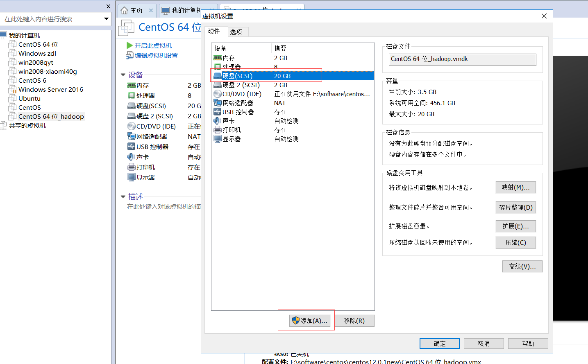Click USB 控制器 icon in VM summary panel
Image resolution: width=588 pixels, height=364 pixels.
(x=131, y=147)
